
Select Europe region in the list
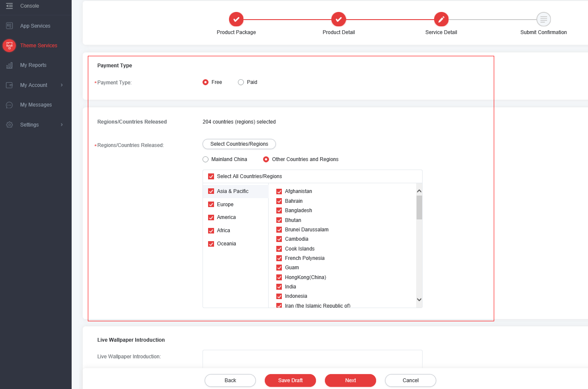pyautogui.click(x=225, y=205)
